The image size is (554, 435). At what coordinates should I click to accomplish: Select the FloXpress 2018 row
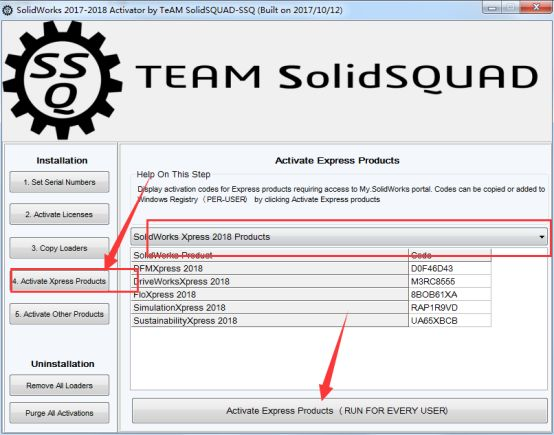311,295
